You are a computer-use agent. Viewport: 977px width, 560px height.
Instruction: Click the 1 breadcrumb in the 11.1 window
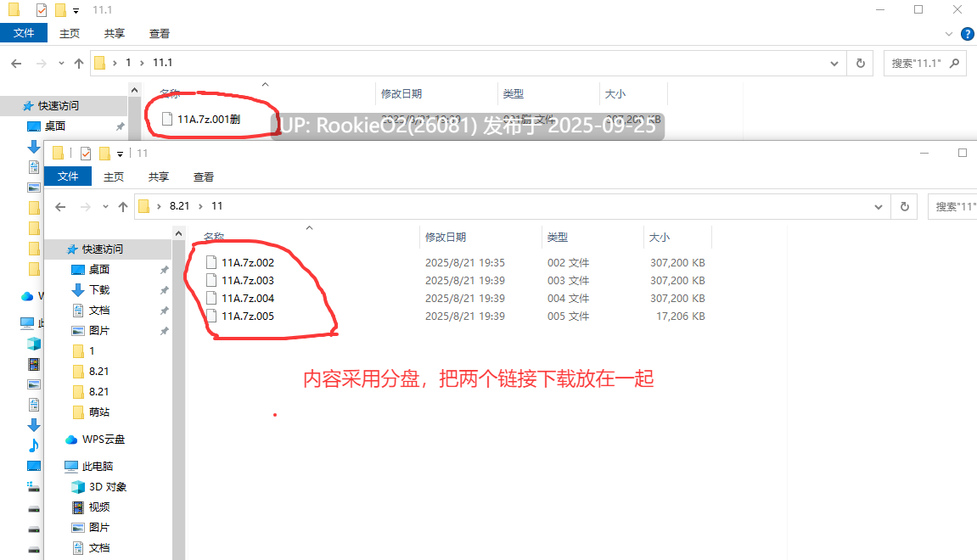[128, 62]
